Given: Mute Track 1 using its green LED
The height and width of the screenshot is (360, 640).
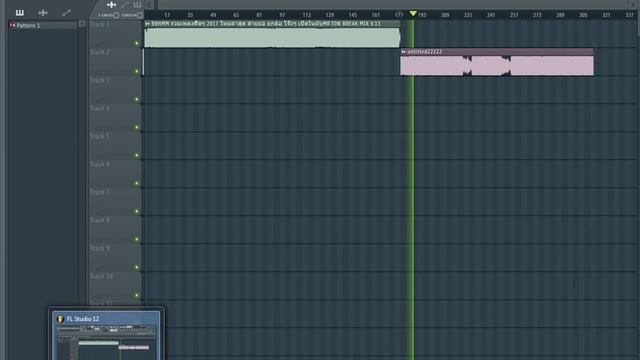Looking at the screenshot, I should coord(137,43).
